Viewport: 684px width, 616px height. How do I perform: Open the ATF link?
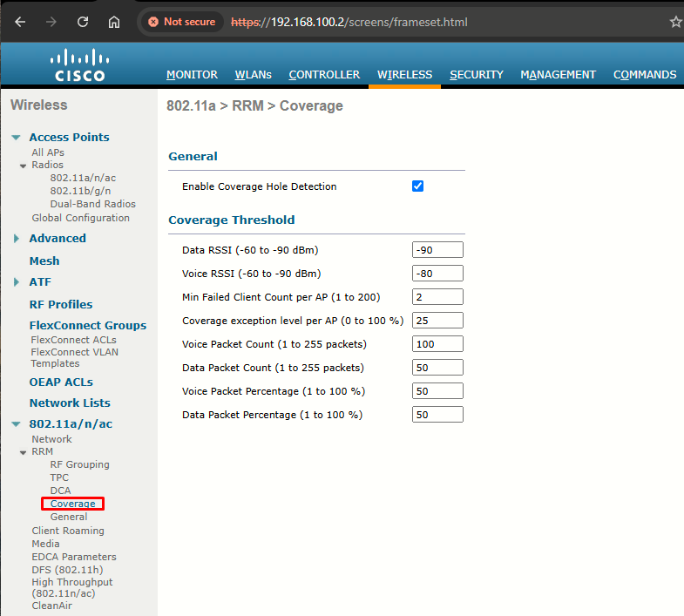tap(40, 281)
